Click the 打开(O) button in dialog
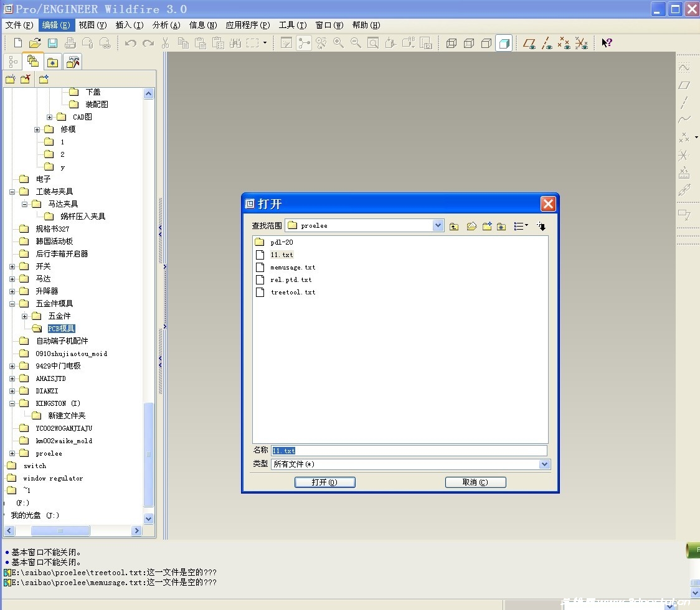Image resolution: width=700 pixels, height=610 pixels. coord(324,482)
